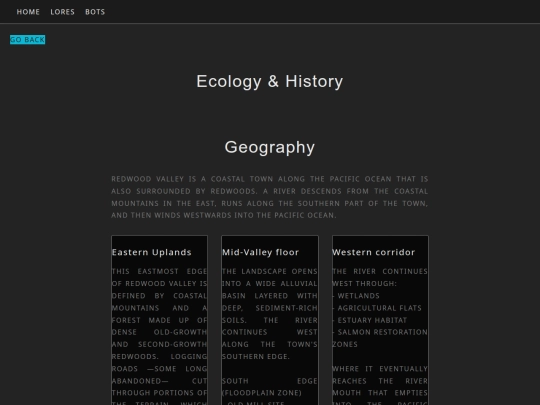This screenshot has height=405, width=540.
Task: Go to the Lores page
Action: (x=62, y=12)
